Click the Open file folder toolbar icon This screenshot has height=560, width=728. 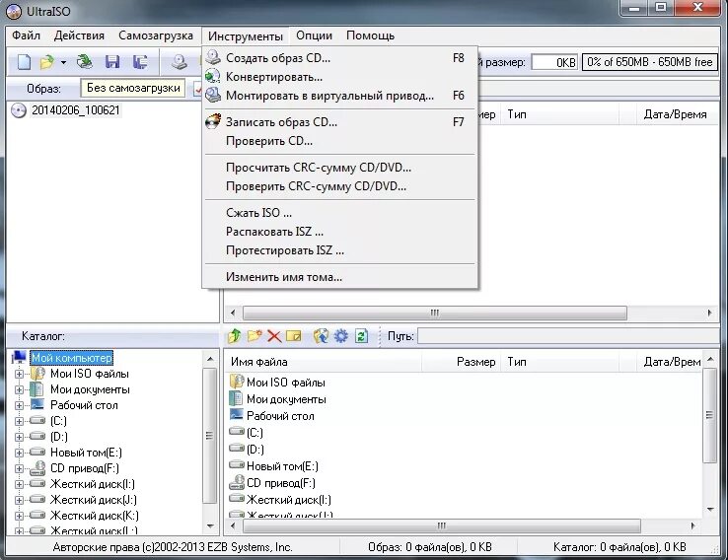(x=47, y=62)
